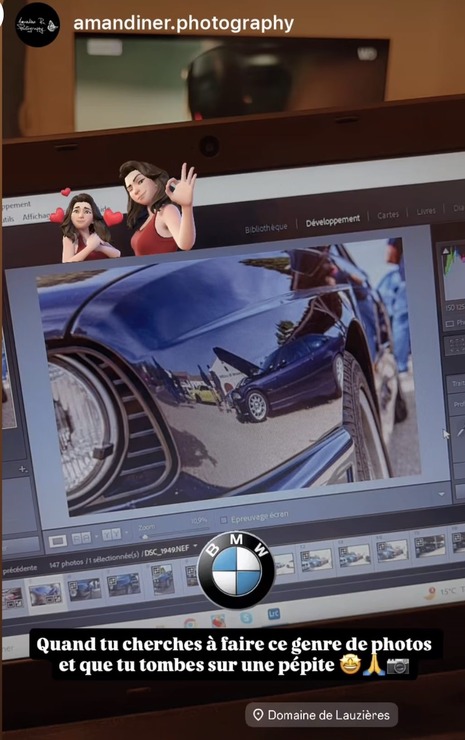Select the Développement module tab

pyautogui.click(x=332, y=220)
